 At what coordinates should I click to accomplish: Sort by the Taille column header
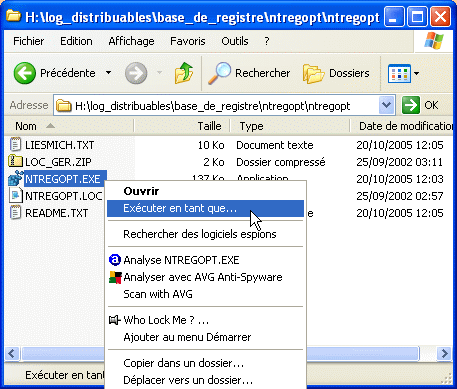click(182, 126)
